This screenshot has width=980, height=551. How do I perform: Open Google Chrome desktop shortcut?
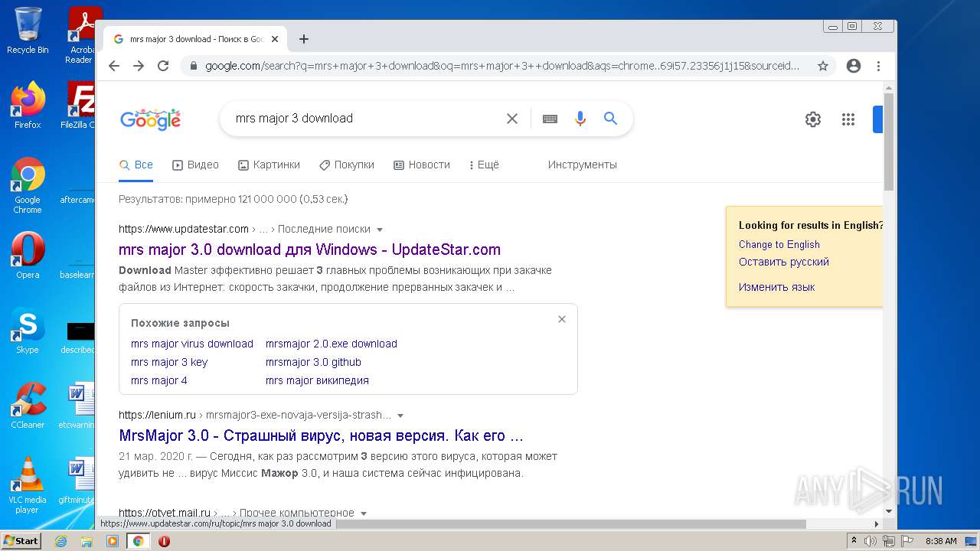point(28,185)
